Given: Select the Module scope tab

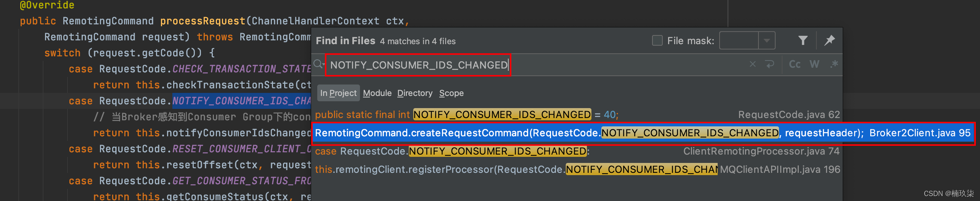Looking at the screenshot, I should click(x=377, y=93).
